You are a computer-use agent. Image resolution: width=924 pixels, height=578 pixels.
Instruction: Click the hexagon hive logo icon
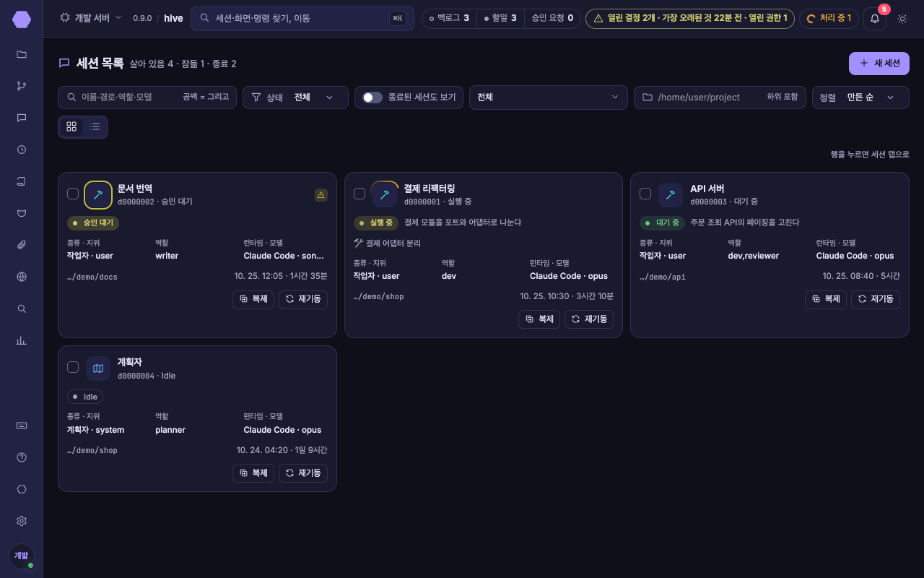point(22,20)
